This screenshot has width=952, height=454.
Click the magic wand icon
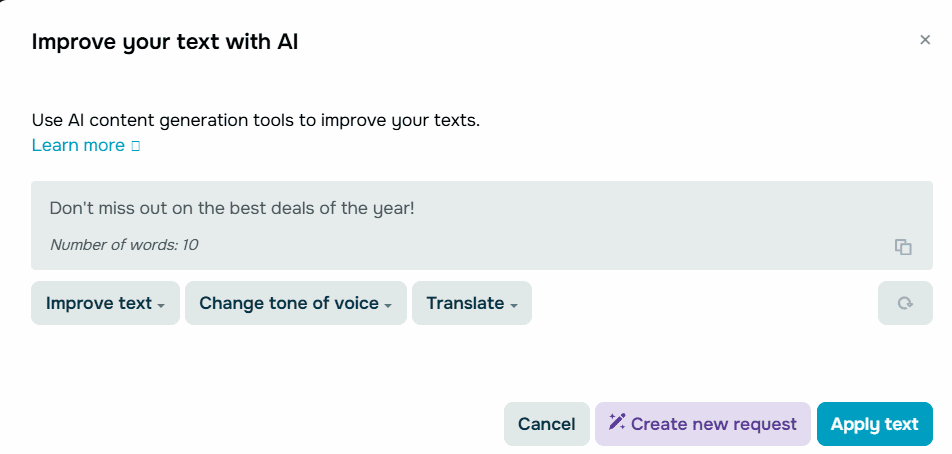(x=617, y=423)
